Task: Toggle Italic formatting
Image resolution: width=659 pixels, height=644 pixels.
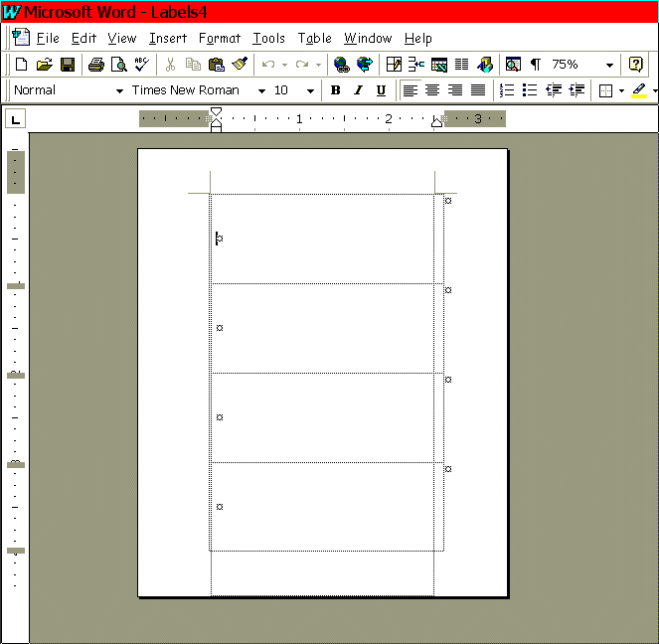Action: tap(358, 90)
